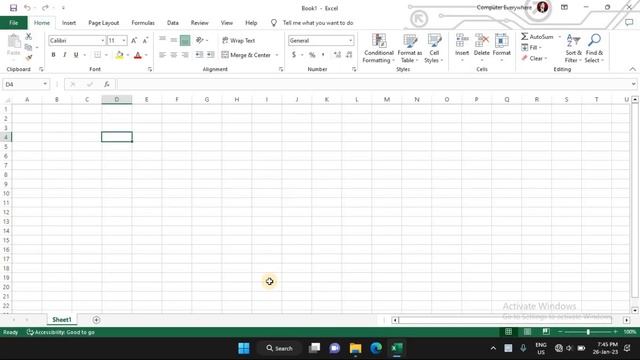The height and width of the screenshot is (360, 640).
Task: Open the Sort & Filter menu
Action: 573,48
